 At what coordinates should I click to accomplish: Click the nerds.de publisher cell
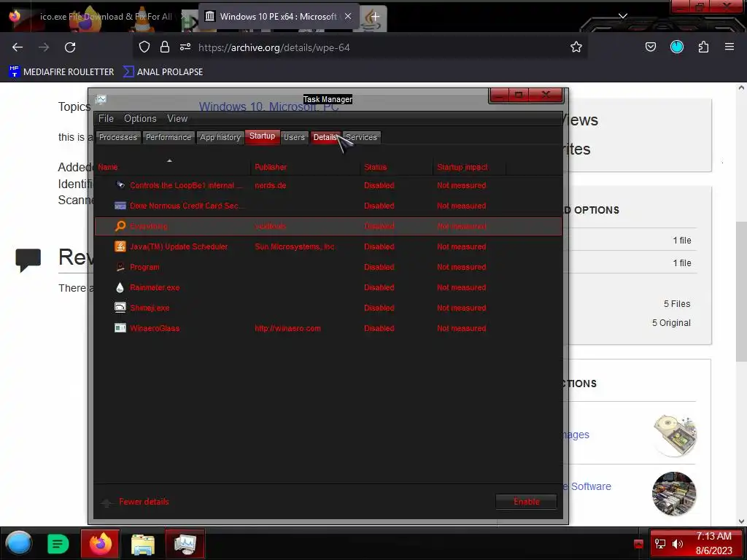270,185
